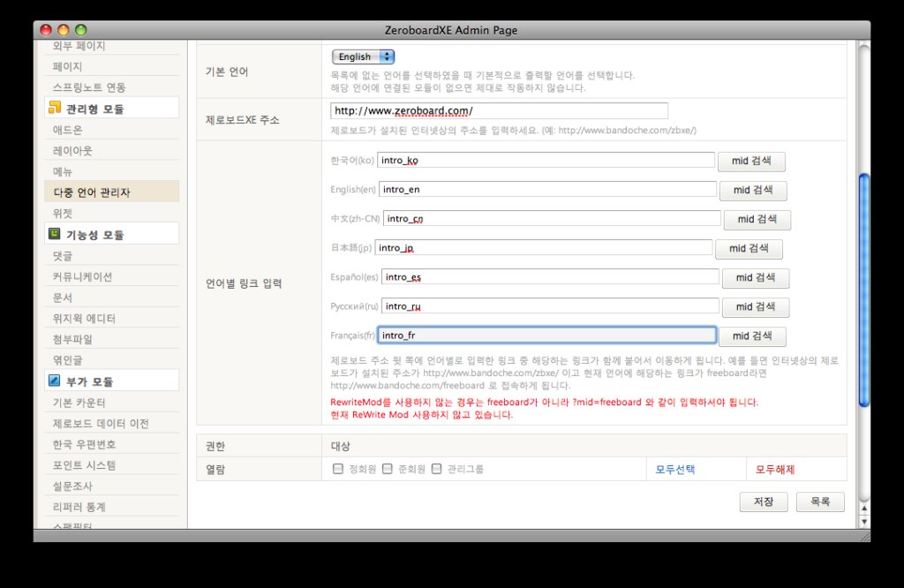Image resolution: width=904 pixels, height=588 pixels.
Task: Click mid 검색 button for English(en)
Action: pyautogui.click(x=753, y=190)
